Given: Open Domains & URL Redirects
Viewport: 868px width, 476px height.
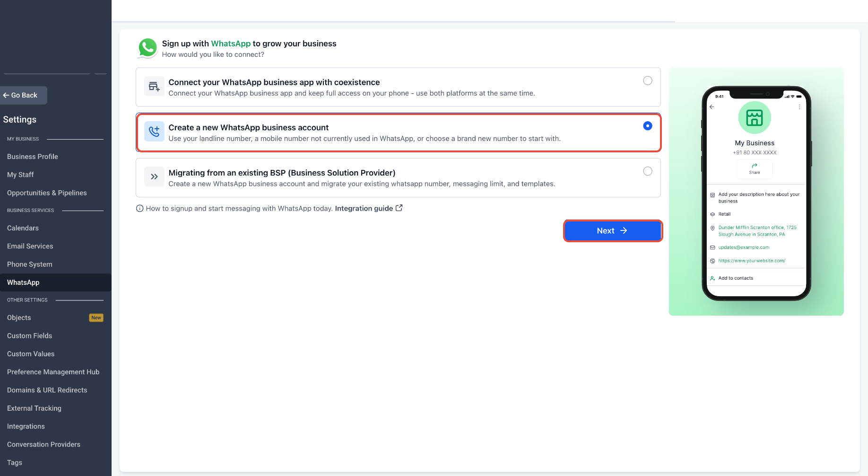Looking at the screenshot, I should point(47,390).
